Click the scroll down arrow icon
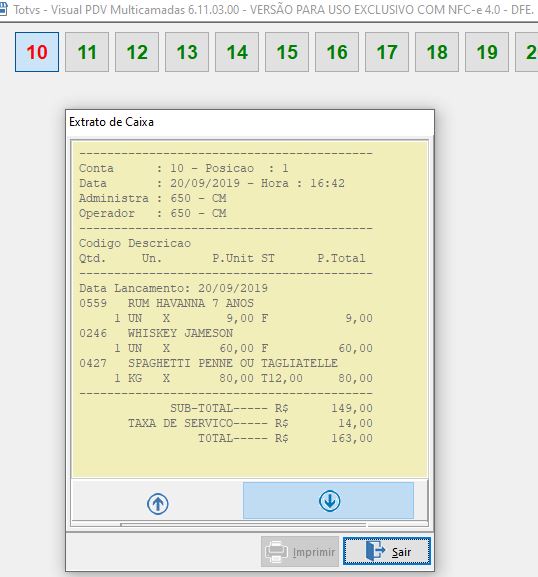The height and width of the screenshot is (577, 538). point(329,501)
